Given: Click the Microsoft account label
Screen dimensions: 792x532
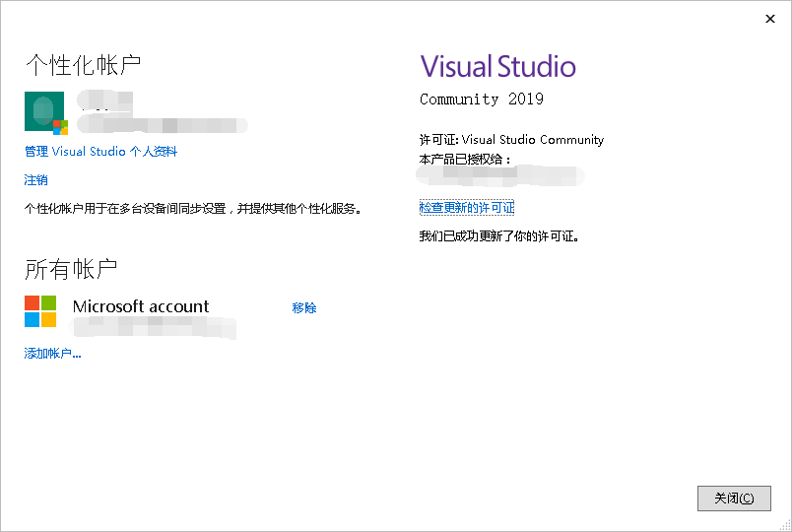Looking at the screenshot, I should pyautogui.click(x=141, y=306).
